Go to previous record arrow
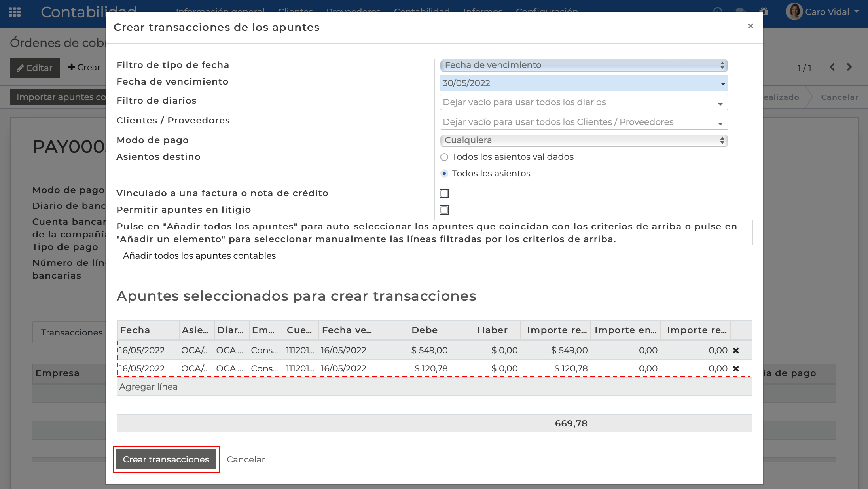The width and height of the screenshot is (868, 489). click(832, 67)
